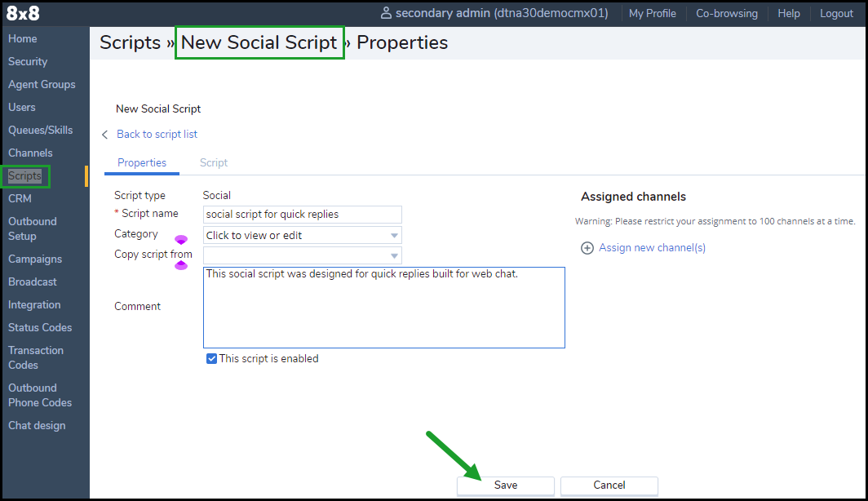Viewport: 868px width, 501px height.
Task: Open Help in the top bar
Action: [x=789, y=13]
